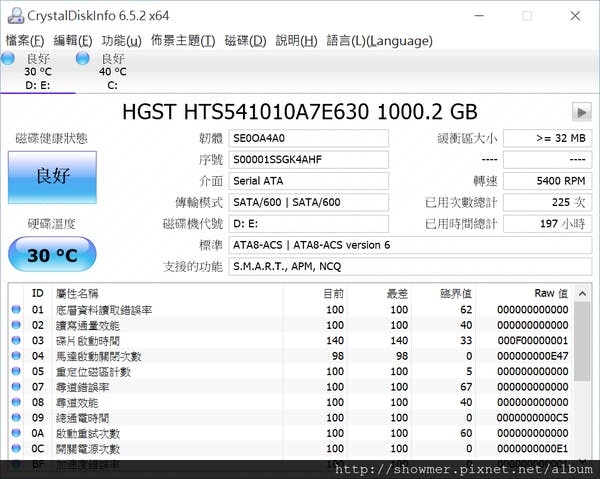Click the scroll up arrow of attribute list
This screenshot has width=600, height=479.
coord(582,293)
